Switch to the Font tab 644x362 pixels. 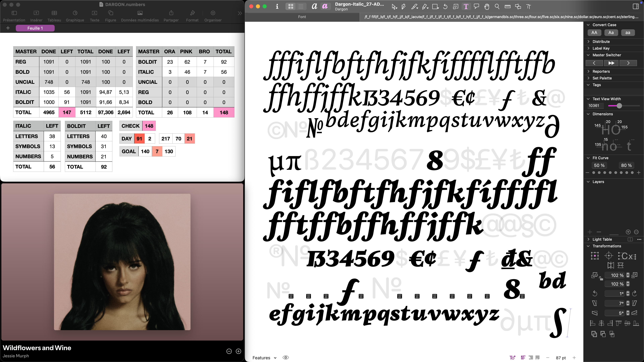pos(302,17)
